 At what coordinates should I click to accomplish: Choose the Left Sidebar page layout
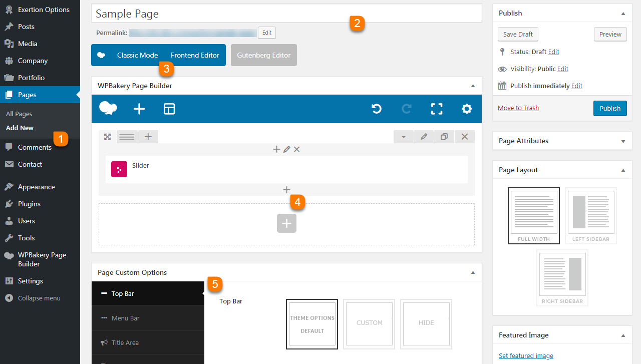tap(590, 215)
